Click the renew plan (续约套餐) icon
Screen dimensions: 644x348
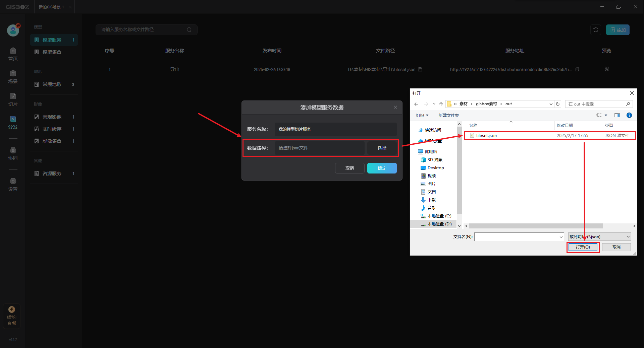click(12, 316)
